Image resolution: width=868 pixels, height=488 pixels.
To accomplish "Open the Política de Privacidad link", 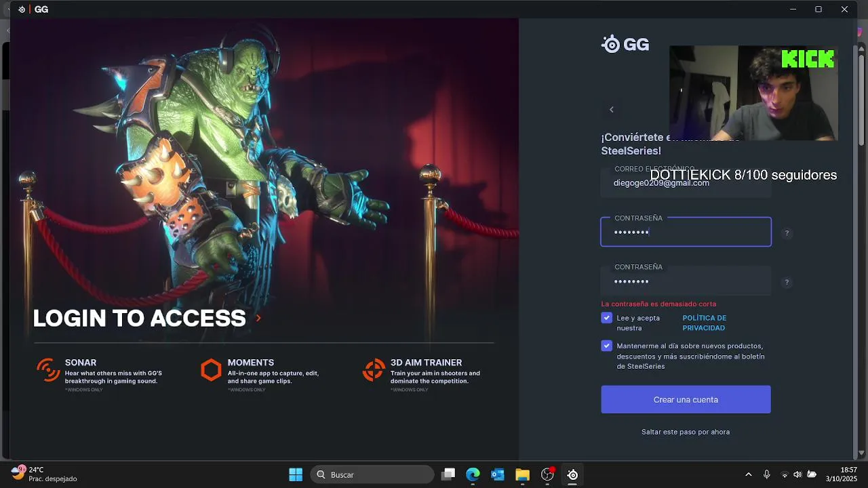I will click(704, 323).
